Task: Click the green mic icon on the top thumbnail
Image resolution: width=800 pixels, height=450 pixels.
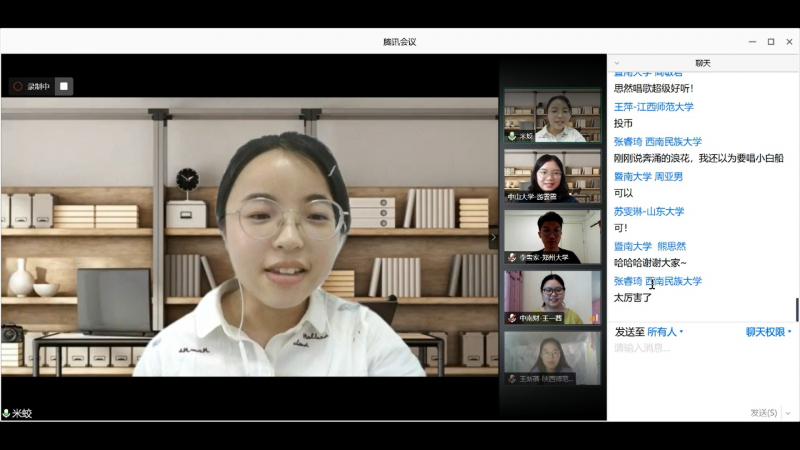Action: [x=512, y=136]
